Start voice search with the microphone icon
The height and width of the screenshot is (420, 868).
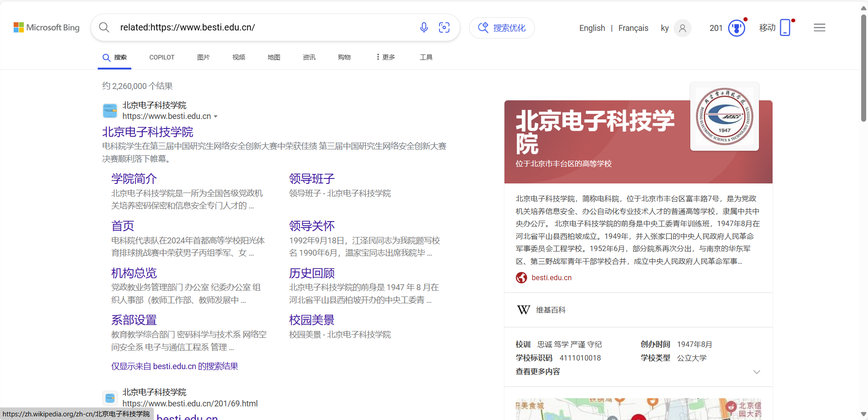(x=424, y=27)
